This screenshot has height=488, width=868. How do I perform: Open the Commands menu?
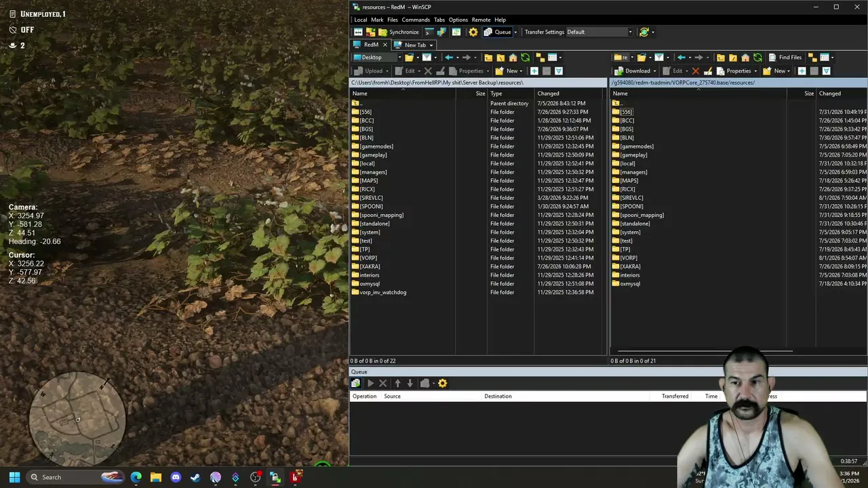click(x=416, y=20)
